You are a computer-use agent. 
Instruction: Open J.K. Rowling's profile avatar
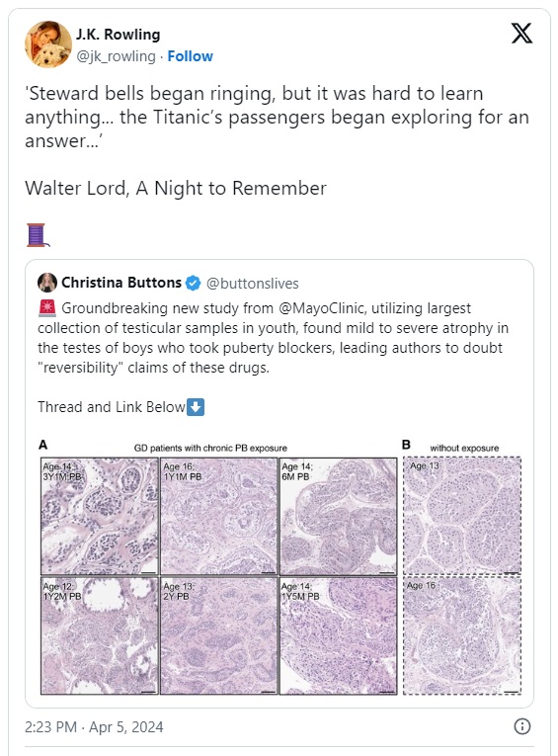48,44
